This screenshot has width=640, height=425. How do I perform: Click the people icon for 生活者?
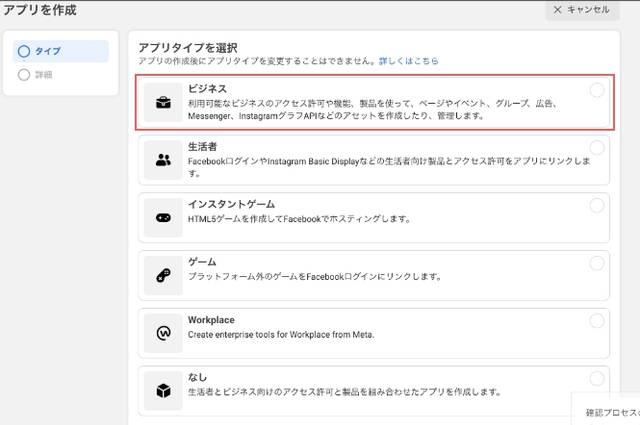point(163,160)
